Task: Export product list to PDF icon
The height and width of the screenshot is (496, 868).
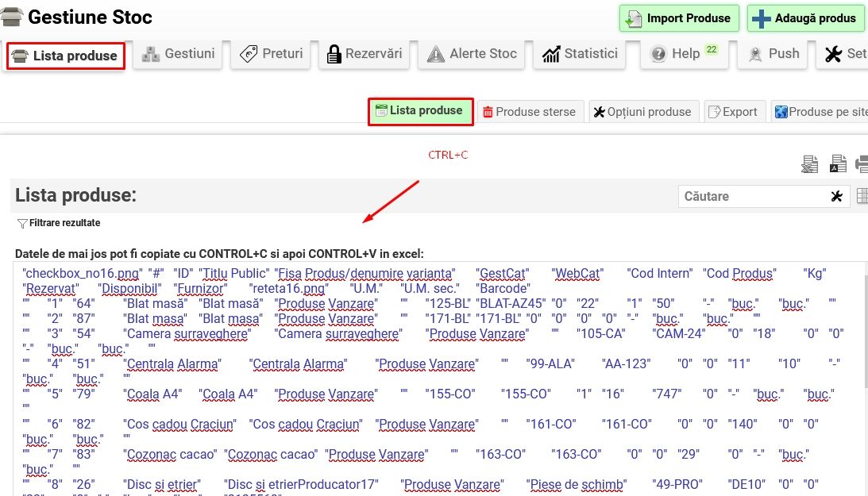Action: pos(838,163)
